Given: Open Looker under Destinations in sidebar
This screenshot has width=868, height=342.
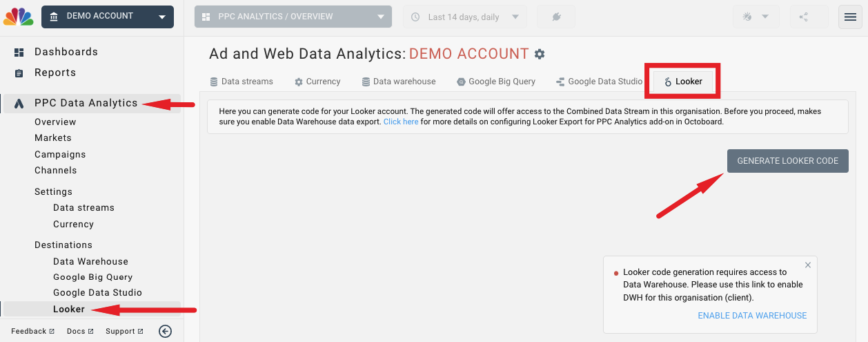Looking at the screenshot, I should point(69,310).
